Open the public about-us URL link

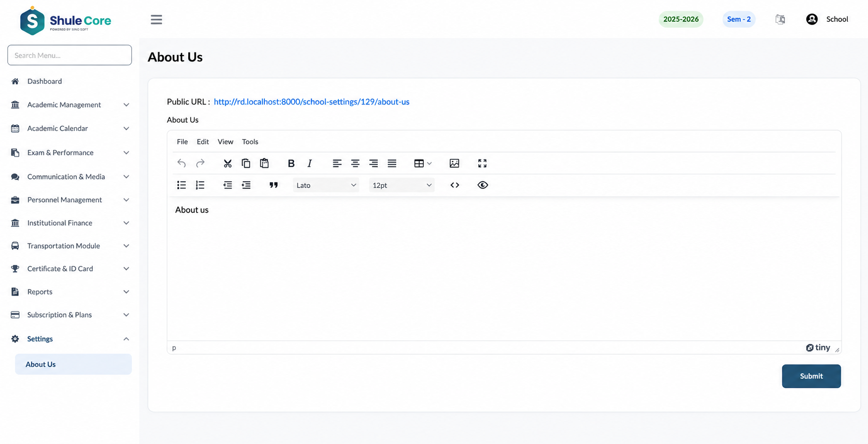(x=311, y=102)
